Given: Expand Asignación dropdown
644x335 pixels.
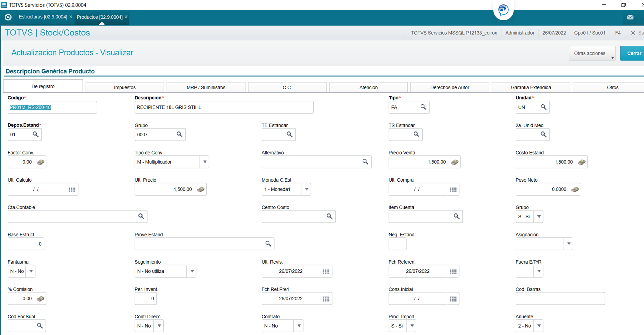Looking at the screenshot, I should 568,244.
